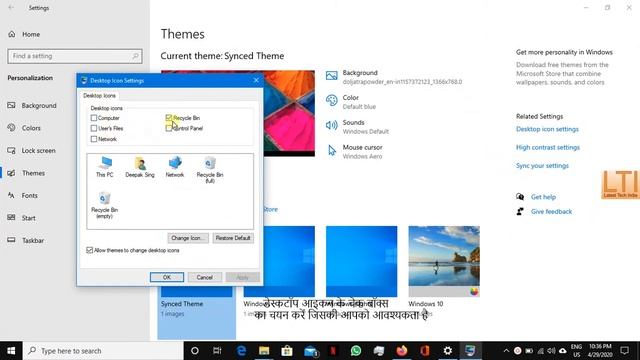Close the Desktop Icon Settings dialog
Screen dimensions: 640x360
pyautogui.click(x=256, y=80)
